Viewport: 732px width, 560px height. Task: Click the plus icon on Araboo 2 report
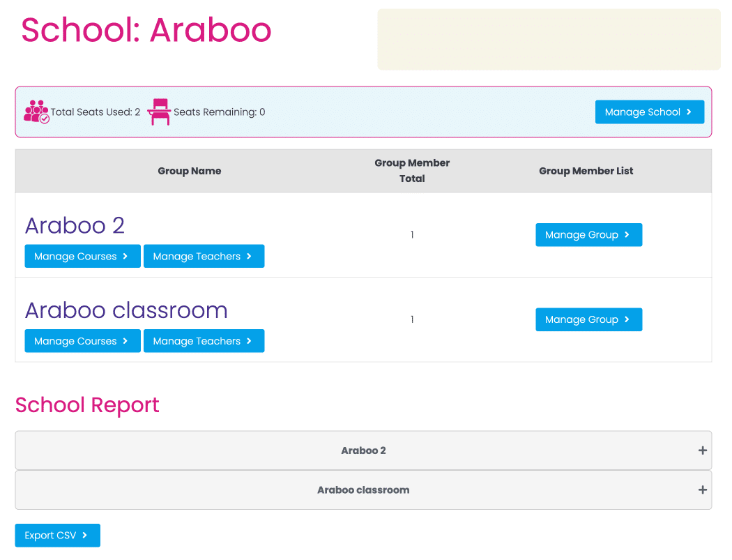coord(702,451)
